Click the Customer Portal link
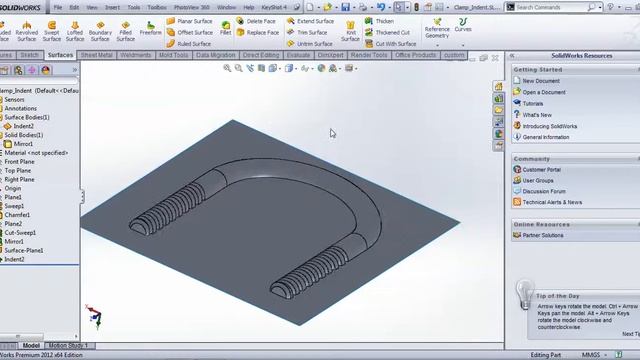This screenshot has height=360, width=640. (x=541, y=170)
